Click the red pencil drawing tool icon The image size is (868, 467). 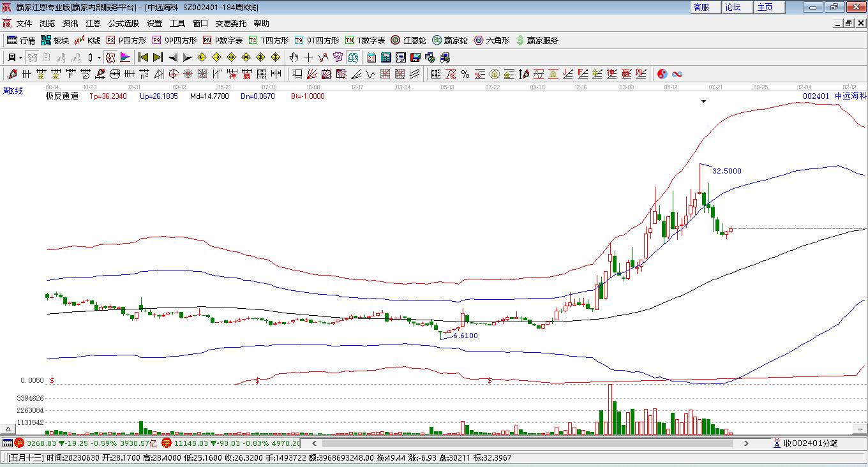(11, 74)
